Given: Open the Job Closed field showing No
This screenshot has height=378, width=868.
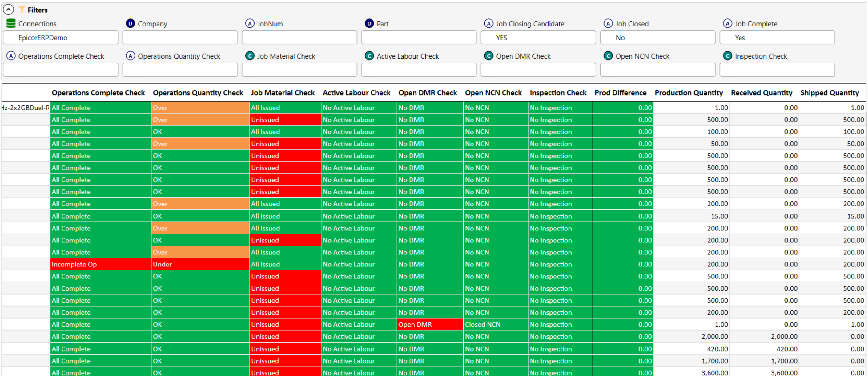Looking at the screenshot, I should tap(658, 37).
